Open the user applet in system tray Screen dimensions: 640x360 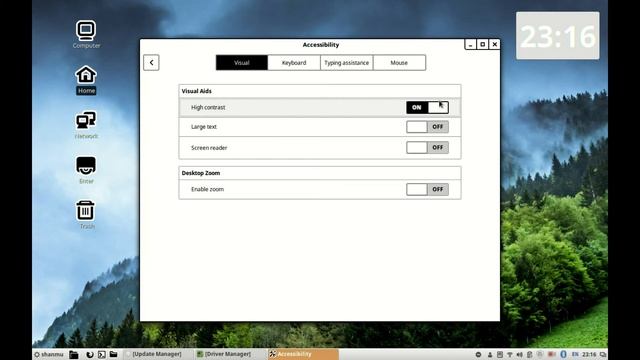(x=490, y=355)
